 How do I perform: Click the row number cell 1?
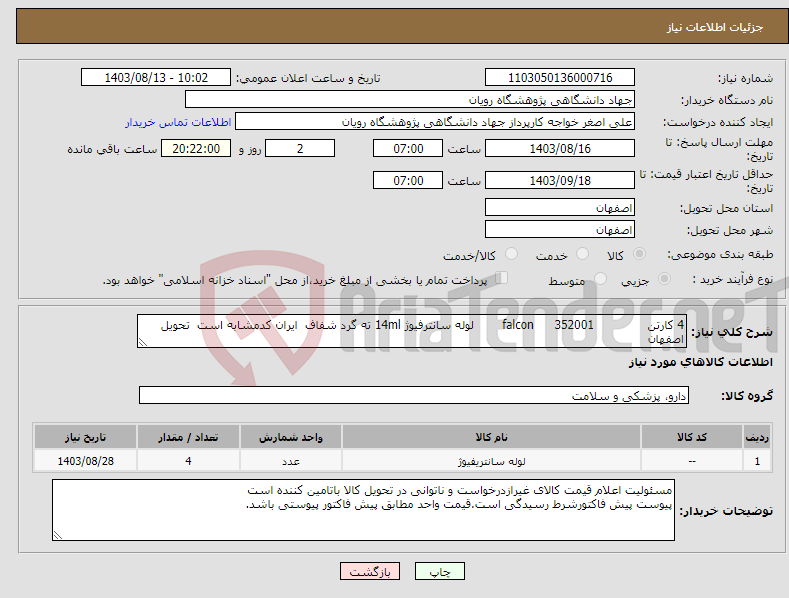tap(757, 461)
